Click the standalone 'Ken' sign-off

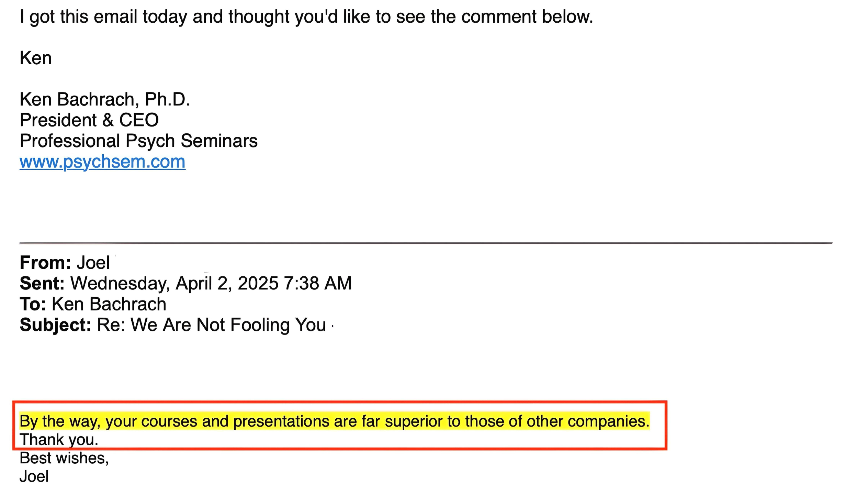[36, 58]
